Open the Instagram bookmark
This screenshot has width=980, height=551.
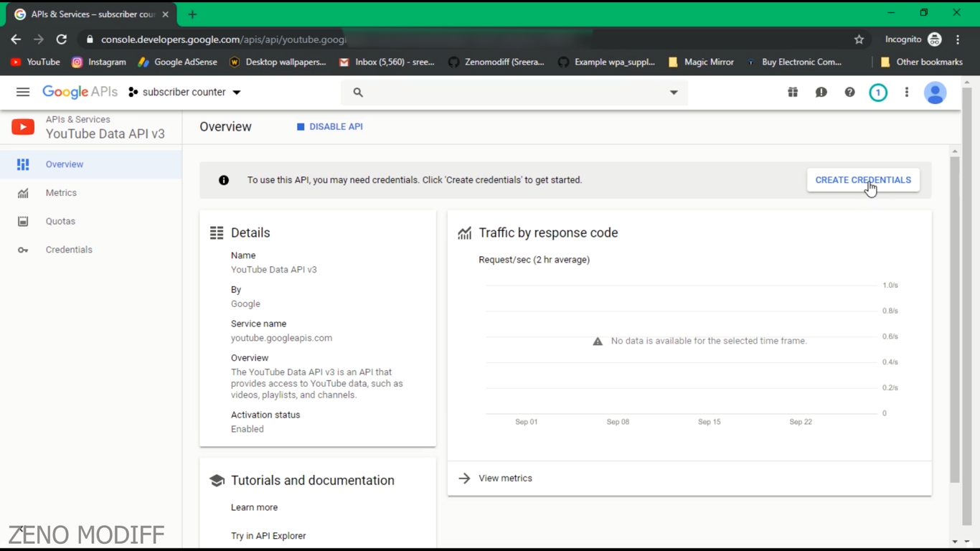tap(99, 62)
